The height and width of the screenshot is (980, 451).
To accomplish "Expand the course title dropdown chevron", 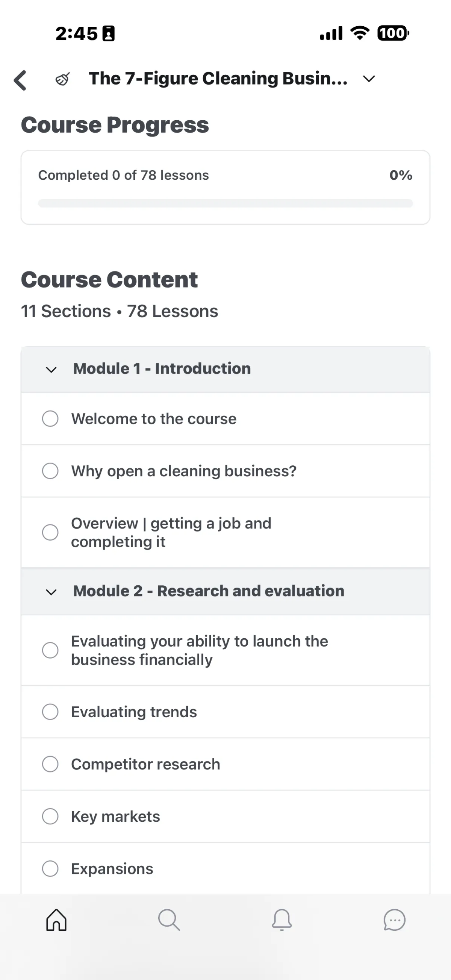I will point(369,79).
